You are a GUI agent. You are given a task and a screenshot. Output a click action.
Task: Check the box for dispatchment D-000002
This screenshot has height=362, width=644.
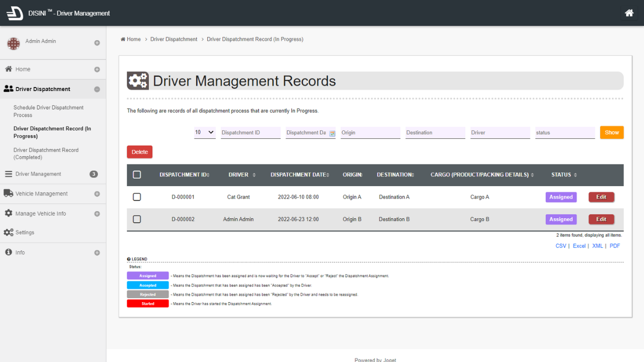137,219
